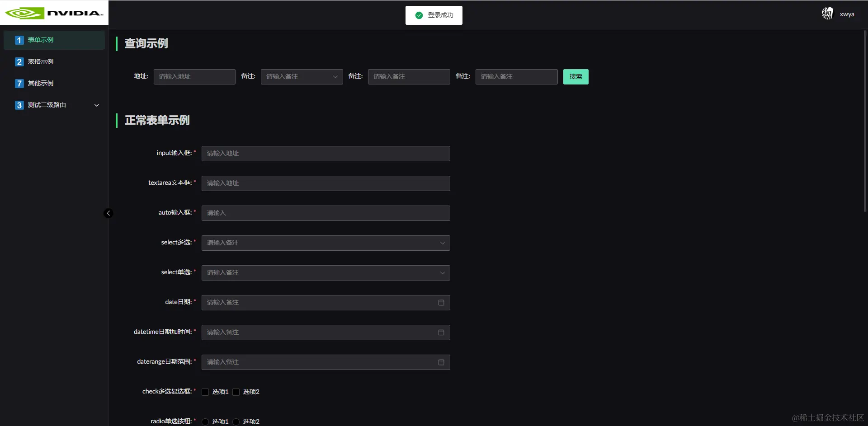Select 选项1 radio in radio单选按钮 row
This screenshot has width=868, height=426.
pos(205,422)
